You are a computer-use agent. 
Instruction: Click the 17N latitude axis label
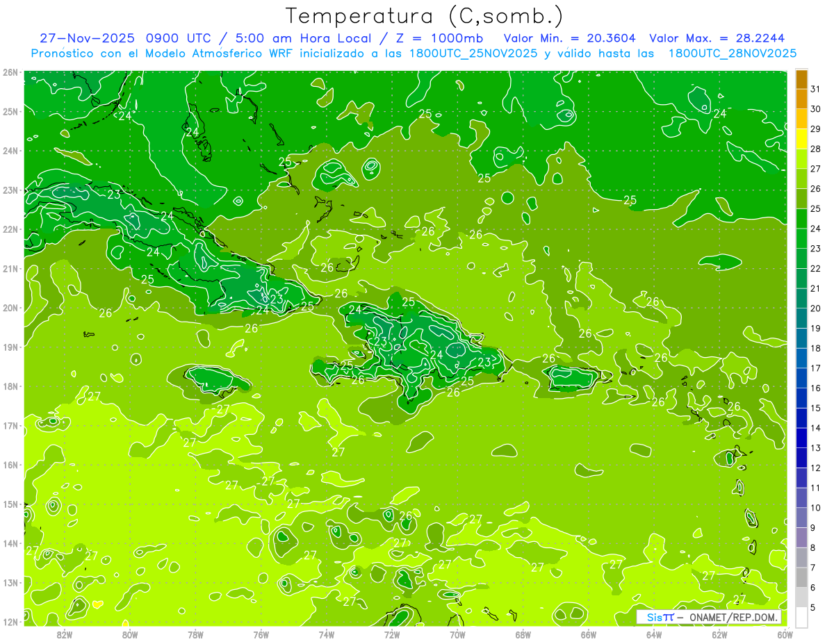[10, 426]
